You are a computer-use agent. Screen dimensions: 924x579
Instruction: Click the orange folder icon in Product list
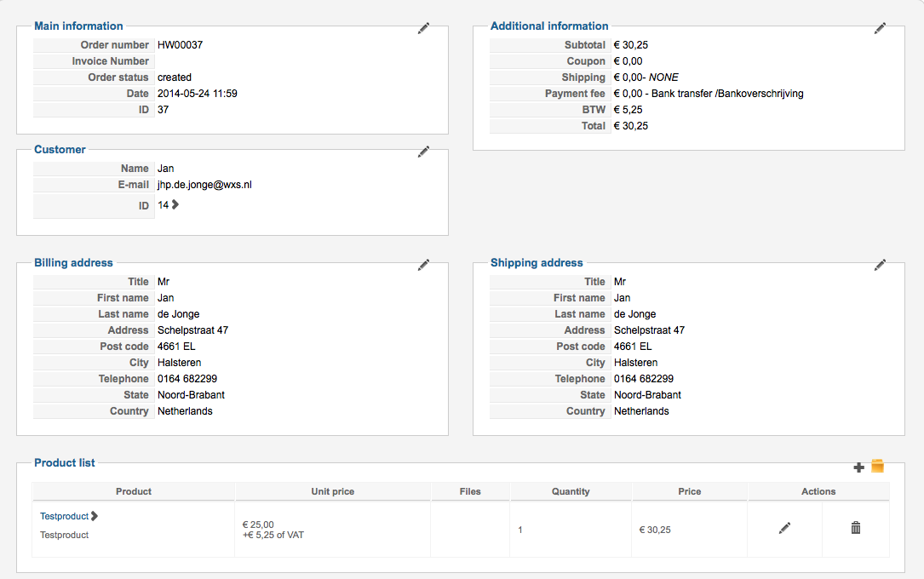[877, 466]
